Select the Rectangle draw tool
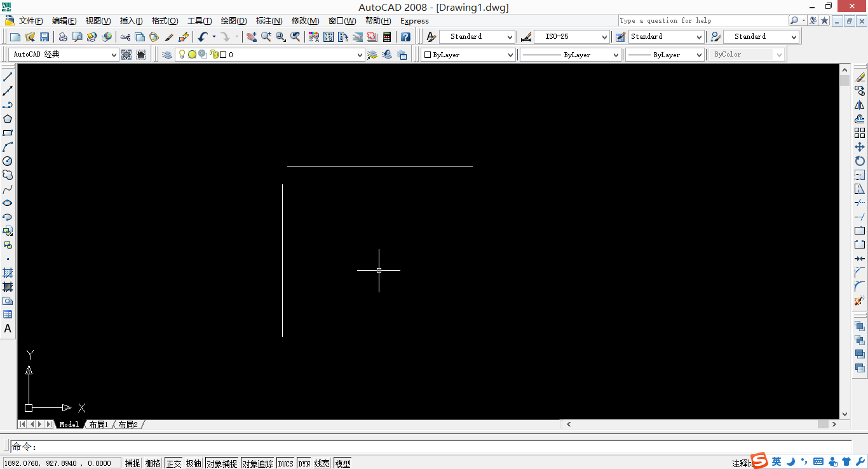The width and height of the screenshot is (868, 469). coord(8,133)
